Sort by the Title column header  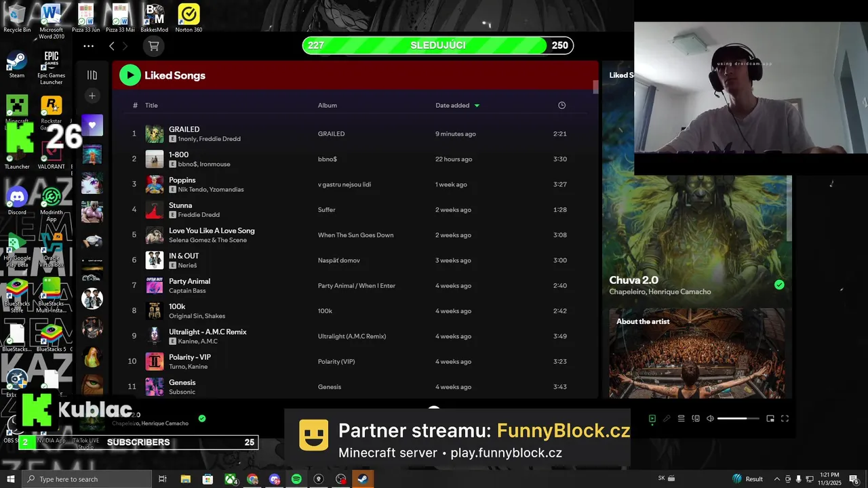point(151,105)
